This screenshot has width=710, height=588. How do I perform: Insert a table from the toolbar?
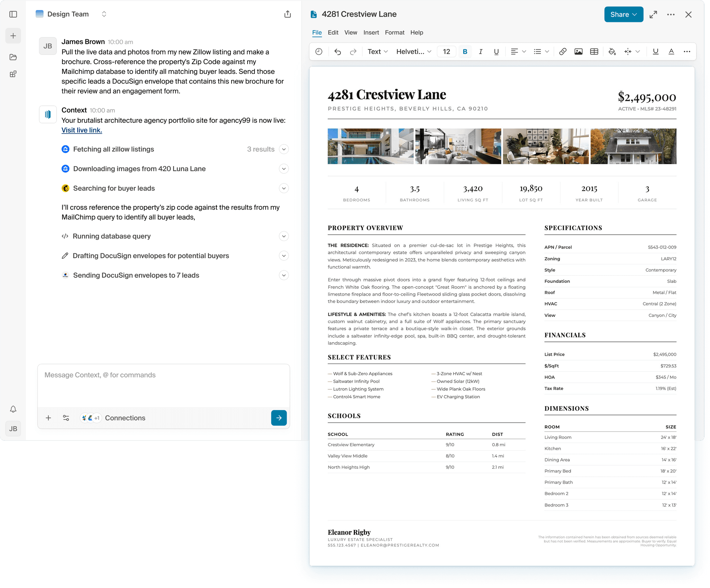click(x=594, y=52)
